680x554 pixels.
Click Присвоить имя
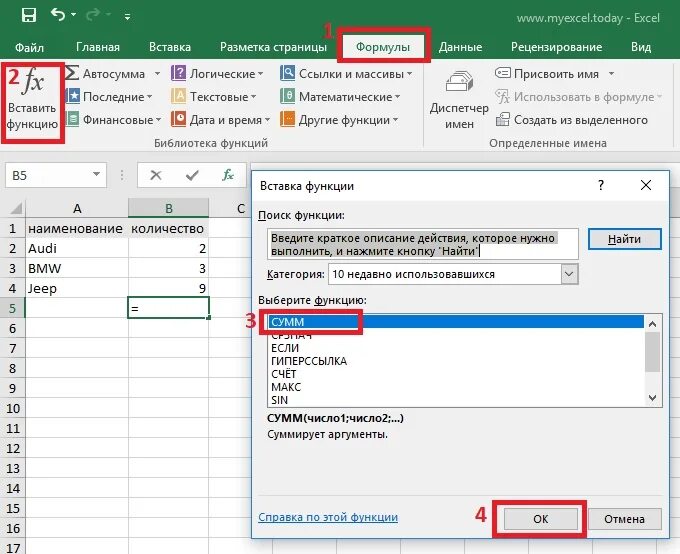click(547, 73)
